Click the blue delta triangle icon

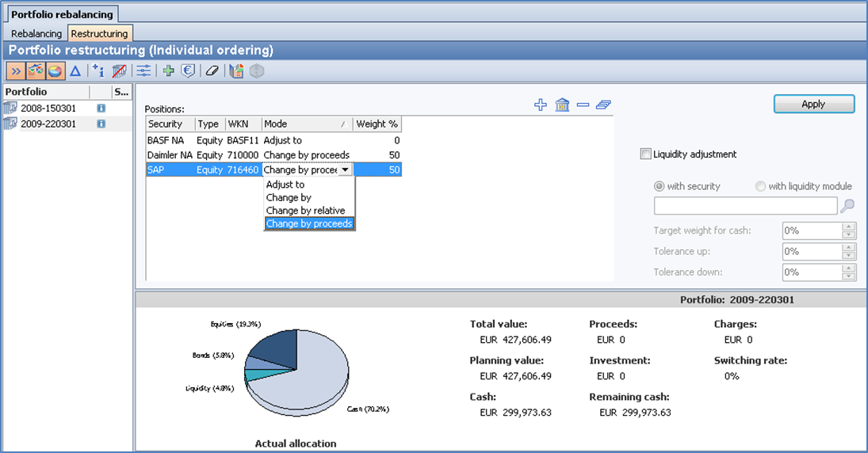(75, 71)
